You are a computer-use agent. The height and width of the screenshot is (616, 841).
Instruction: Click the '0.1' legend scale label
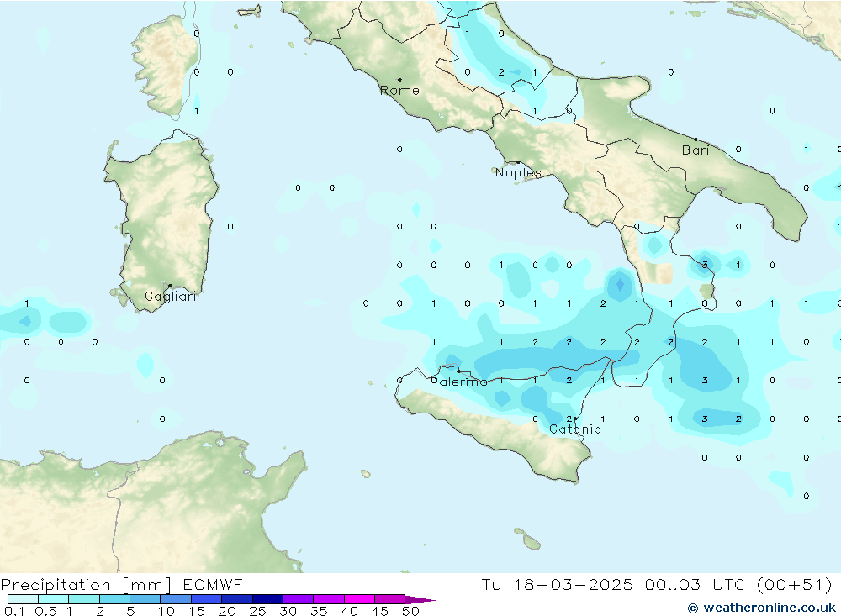pyautogui.click(x=14, y=611)
